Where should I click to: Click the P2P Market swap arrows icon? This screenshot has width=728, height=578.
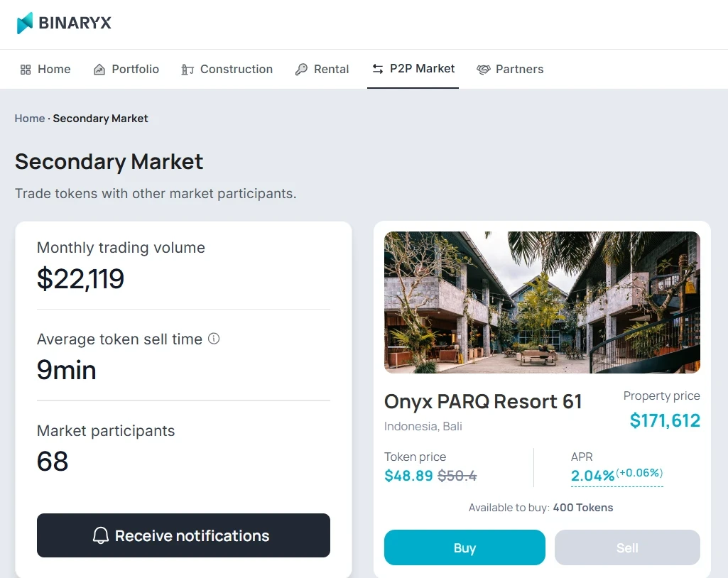pyautogui.click(x=378, y=69)
